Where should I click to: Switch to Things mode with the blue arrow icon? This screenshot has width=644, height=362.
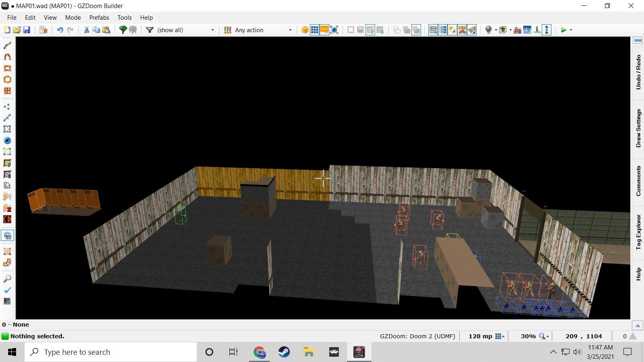[7, 140]
